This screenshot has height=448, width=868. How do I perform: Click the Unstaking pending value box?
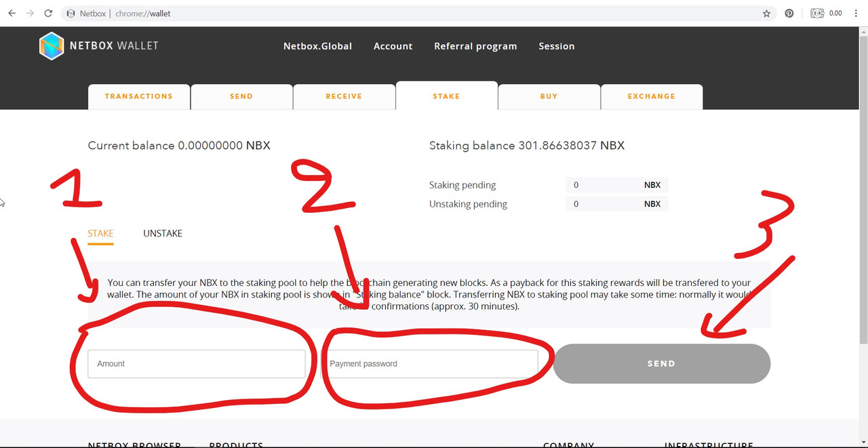(x=616, y=204)
